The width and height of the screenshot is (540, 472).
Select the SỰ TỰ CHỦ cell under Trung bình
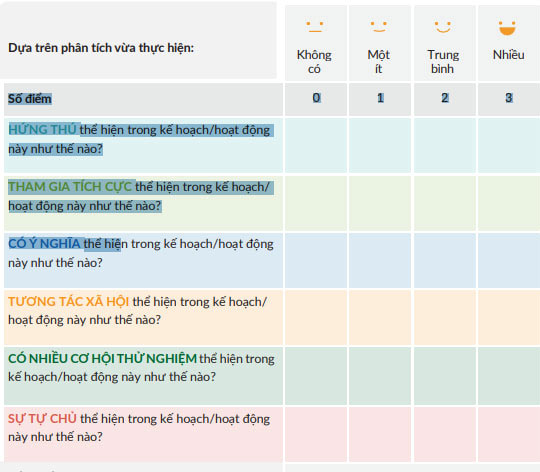tap(445, 434)
